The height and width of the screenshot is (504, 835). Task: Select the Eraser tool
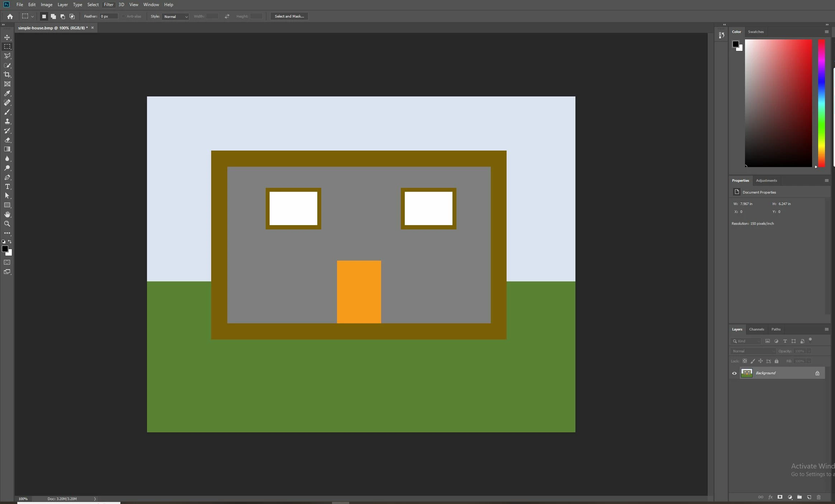pos(7,140)
